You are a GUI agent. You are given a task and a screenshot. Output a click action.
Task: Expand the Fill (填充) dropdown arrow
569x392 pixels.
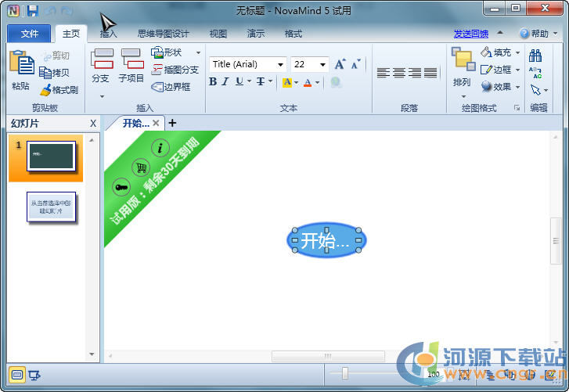click(x=518, y=52)
